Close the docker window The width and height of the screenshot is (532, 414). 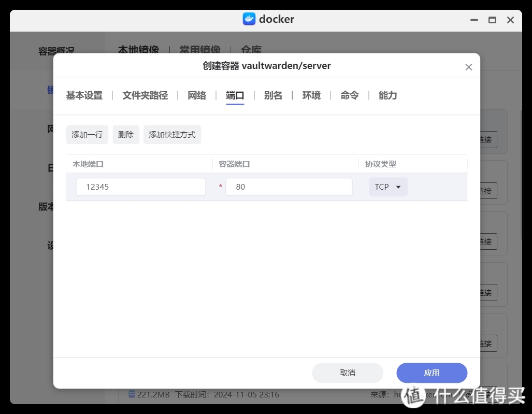(510, 20)
